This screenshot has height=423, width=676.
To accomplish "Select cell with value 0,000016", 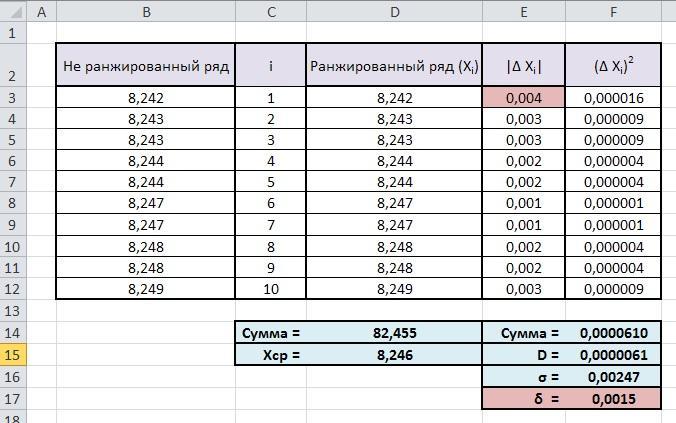I will coord(613,97).
